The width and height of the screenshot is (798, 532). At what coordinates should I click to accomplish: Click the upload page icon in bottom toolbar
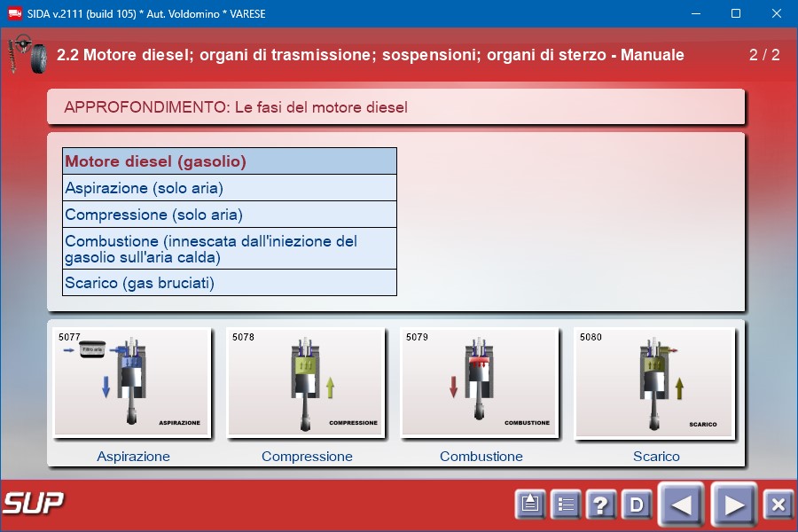pos(530,505)
